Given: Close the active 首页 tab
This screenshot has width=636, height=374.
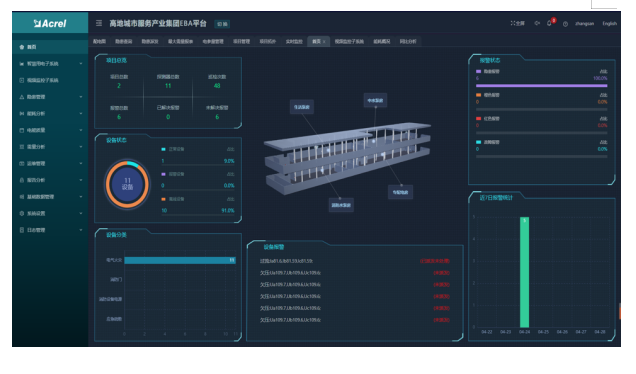Looking at the screenshot, I should pos(324,42).
